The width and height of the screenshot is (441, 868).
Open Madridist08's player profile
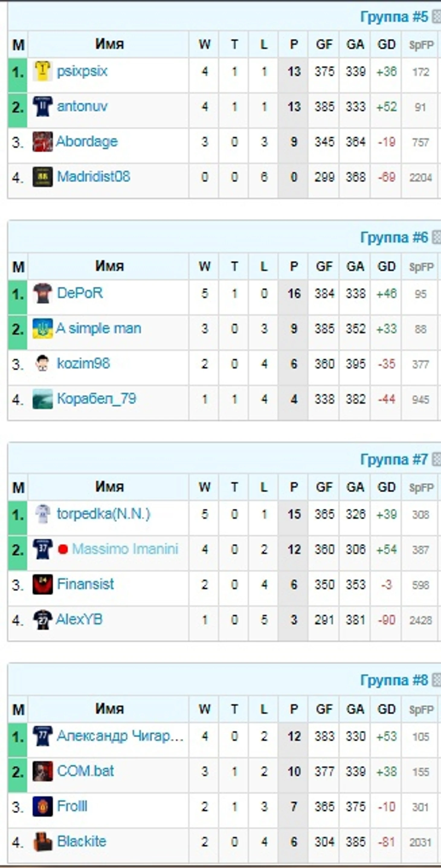point(94,177)
